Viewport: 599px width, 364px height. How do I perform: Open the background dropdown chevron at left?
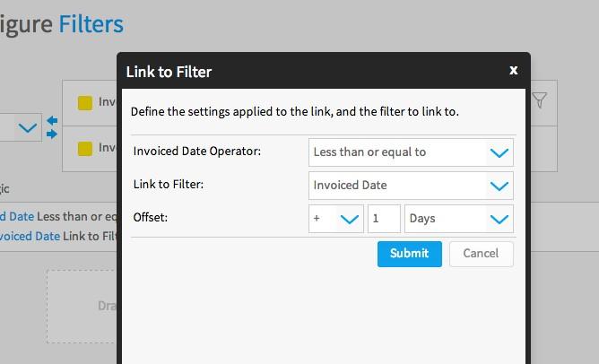(x=28, y=127)
